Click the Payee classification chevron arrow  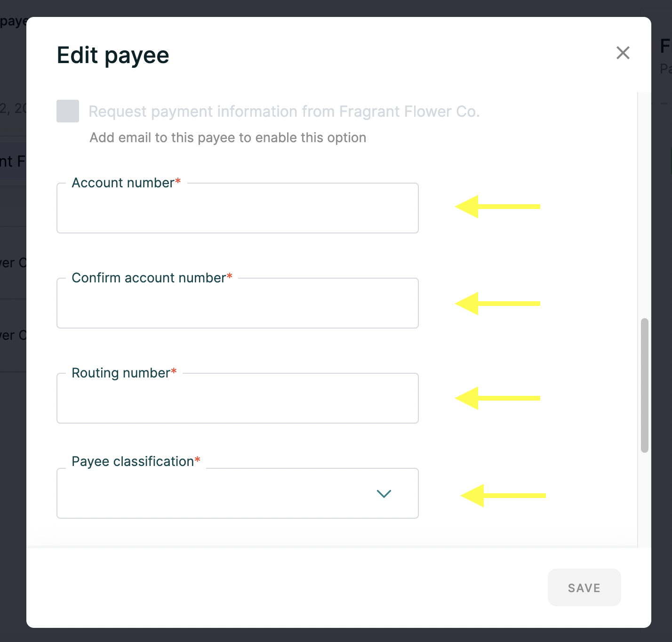tap(384, 494)
